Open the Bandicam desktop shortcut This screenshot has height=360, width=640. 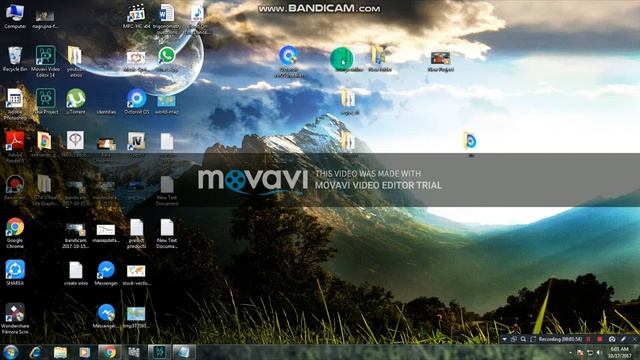coord(15,188)
